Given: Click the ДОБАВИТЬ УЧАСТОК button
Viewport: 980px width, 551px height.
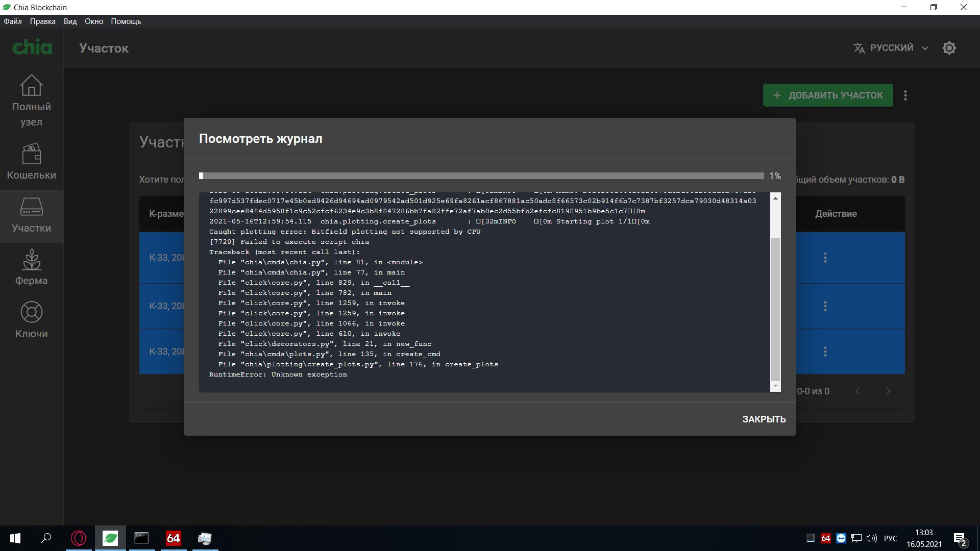Looking at the screenshot, I should coord(828,95).
